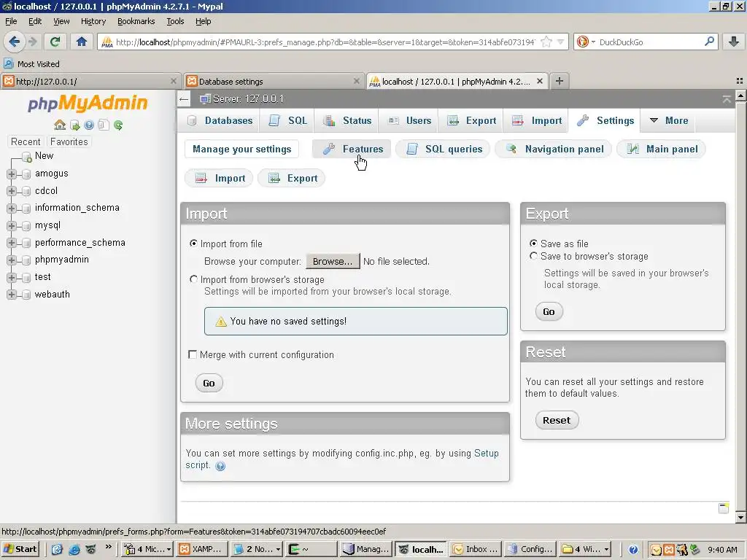
Task: Expand performance_schema database node
Action: tap(12, 243)
